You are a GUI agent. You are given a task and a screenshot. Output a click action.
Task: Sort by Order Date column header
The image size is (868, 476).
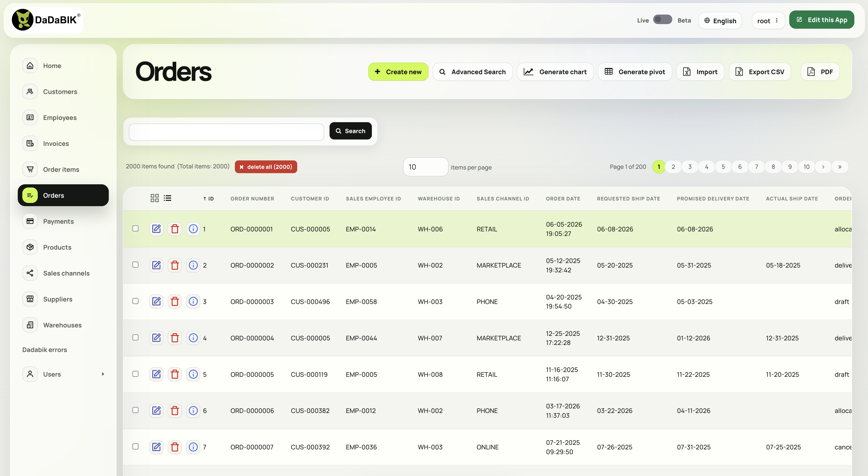tap(563, 198)
